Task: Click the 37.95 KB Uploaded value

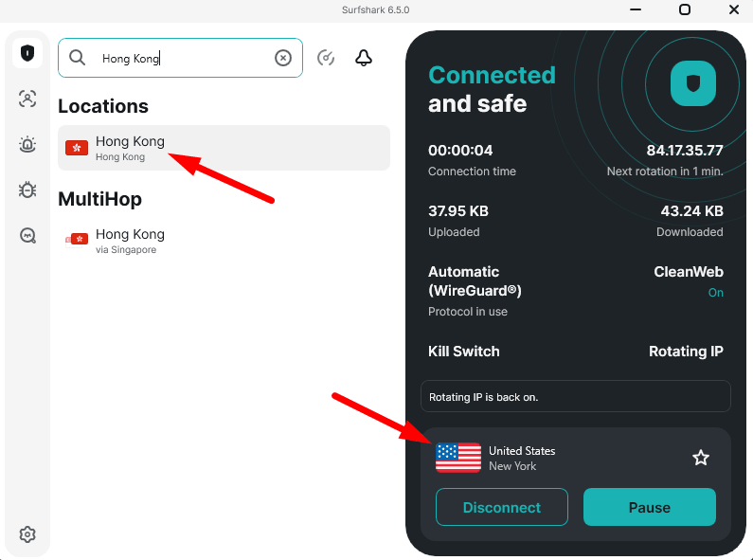Action: click(x=458, y=211)
